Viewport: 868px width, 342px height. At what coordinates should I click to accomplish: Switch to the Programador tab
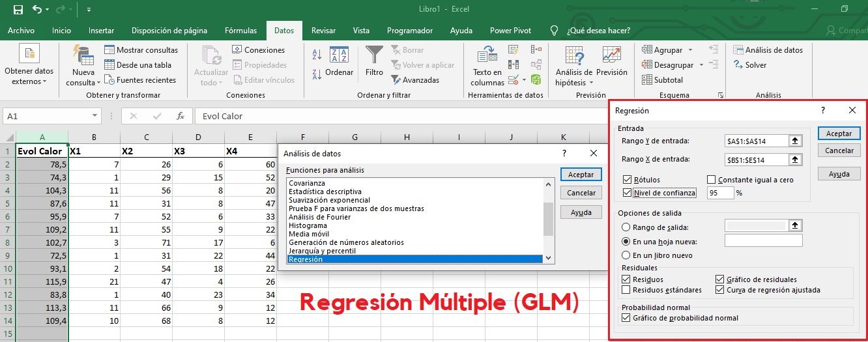click(x=409, y=31)
